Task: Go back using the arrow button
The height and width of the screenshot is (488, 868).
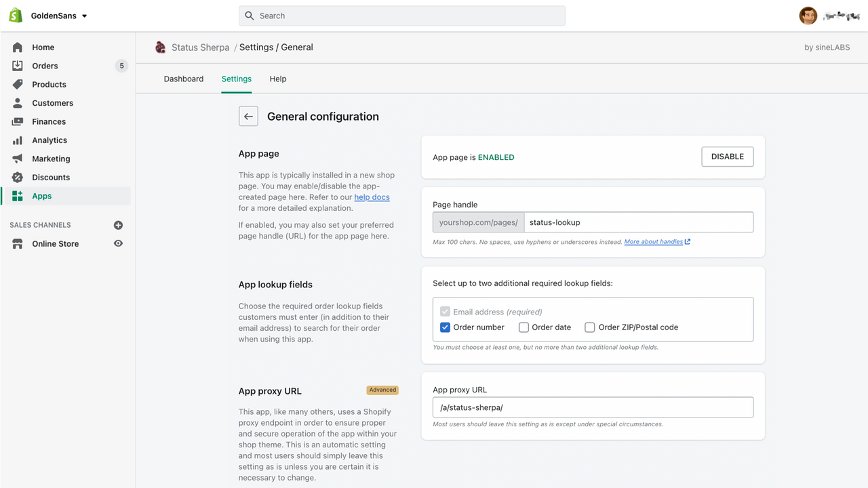Action: (248, 117)
